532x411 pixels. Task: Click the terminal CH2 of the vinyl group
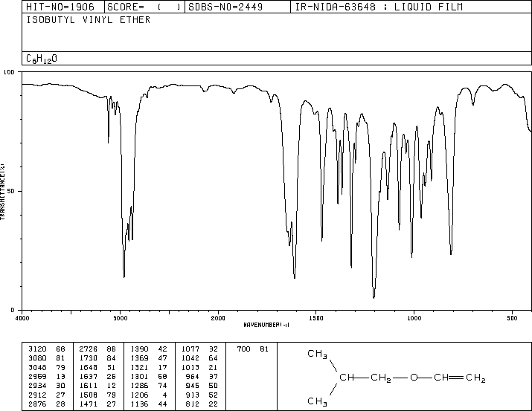[x=475, y=378]
